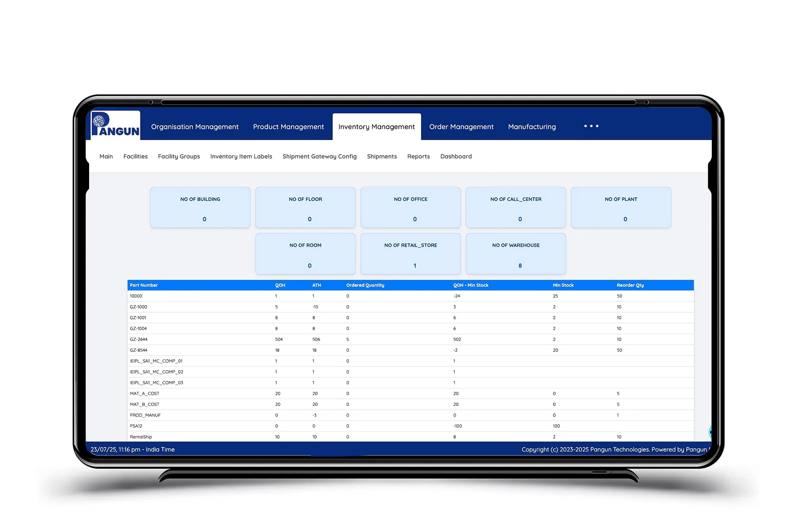Switch to the Product Management tab
797x532 pixels.
click(288, 127)
